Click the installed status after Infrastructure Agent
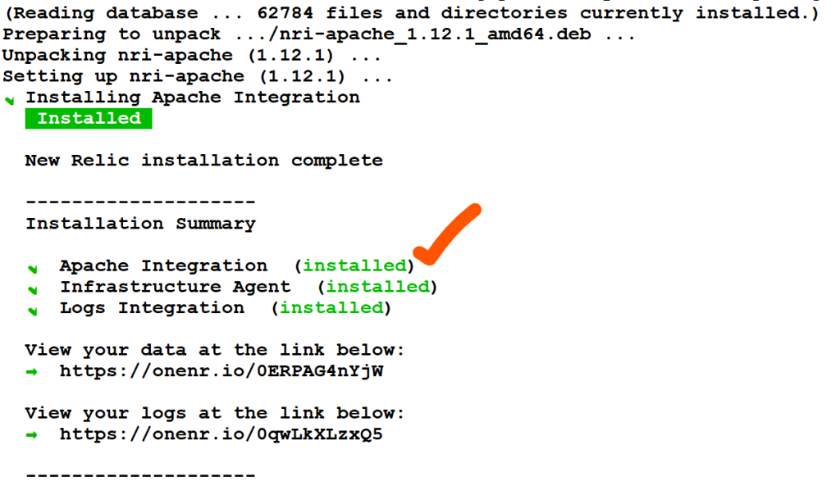Screen dimensions: 840x504 click(x=377, y=287)
